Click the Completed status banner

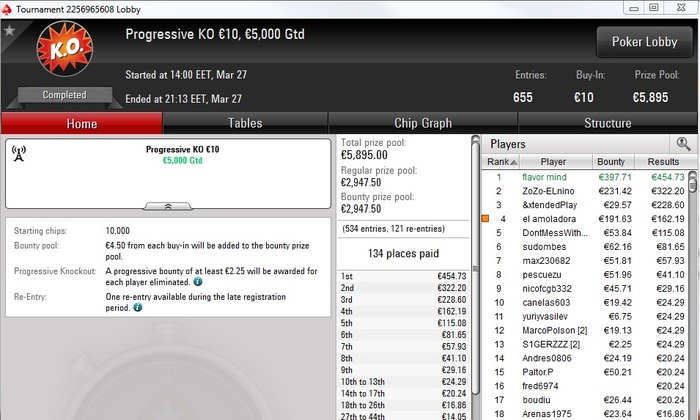tap(65, 95)
